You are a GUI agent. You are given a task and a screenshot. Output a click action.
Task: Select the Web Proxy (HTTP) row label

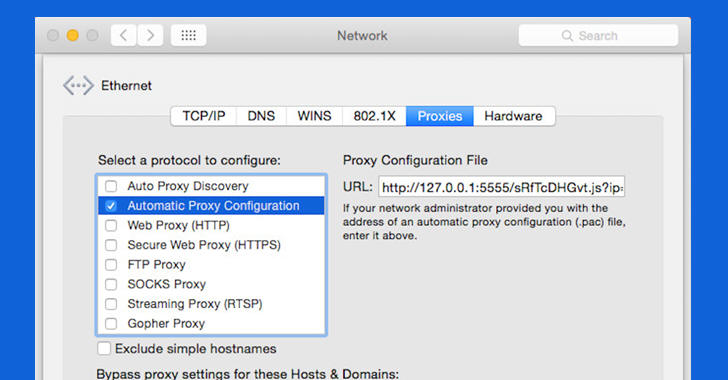click(179, 225)
